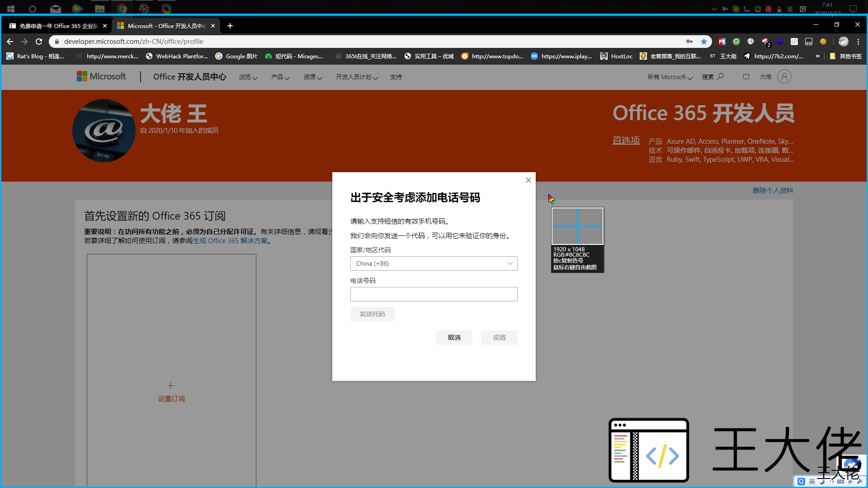Open Chrome's three-dot menu
This screenshot has height=488, width=868.
[x=859, y=42]
